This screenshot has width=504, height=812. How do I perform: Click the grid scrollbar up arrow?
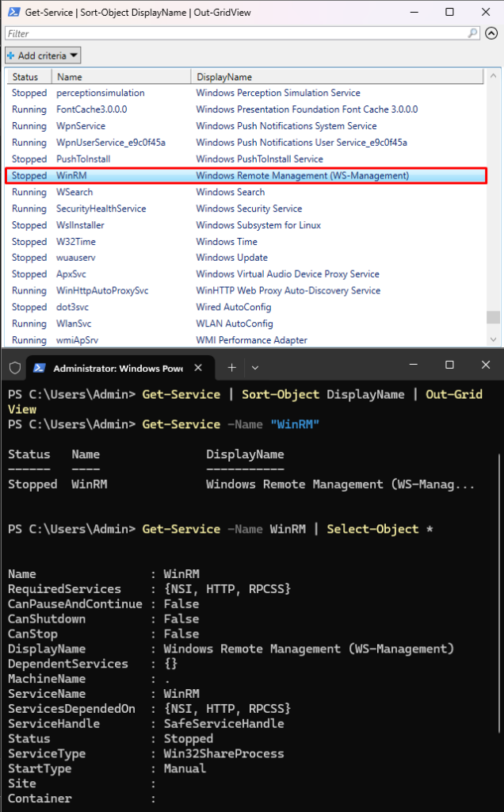pos(493,76)
